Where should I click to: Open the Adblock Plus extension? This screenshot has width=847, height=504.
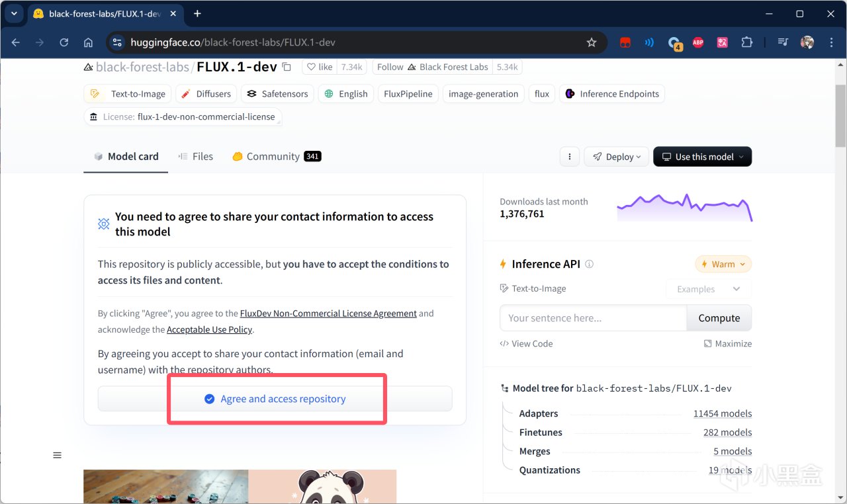pyautogui.click(x=698, y=42)
